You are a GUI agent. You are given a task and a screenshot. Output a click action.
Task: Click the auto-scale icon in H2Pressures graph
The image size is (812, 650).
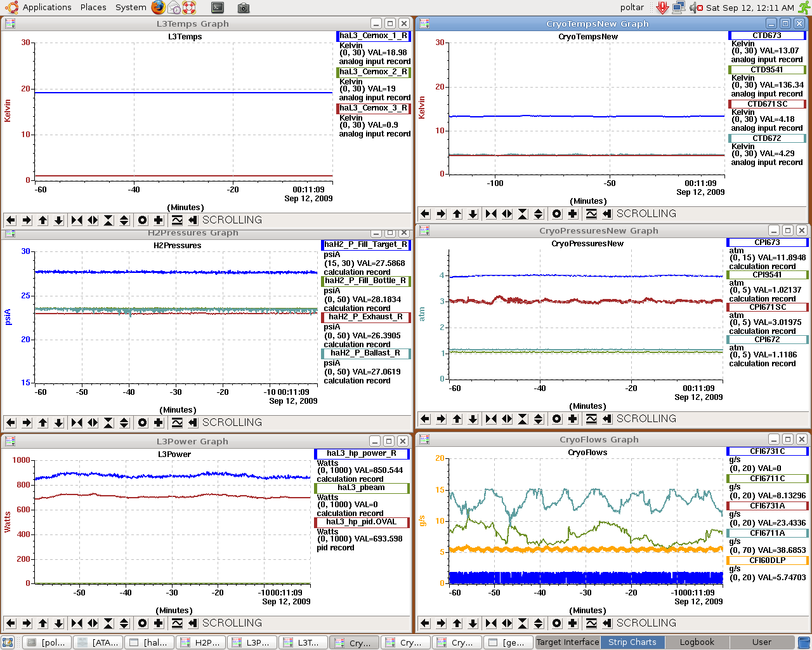click(x=177, y=423)
